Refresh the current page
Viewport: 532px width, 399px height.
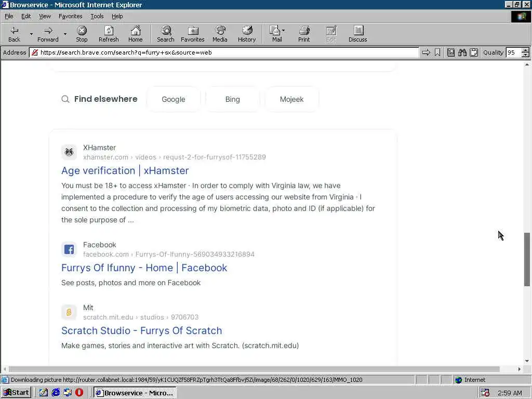[x=109, y=34]
